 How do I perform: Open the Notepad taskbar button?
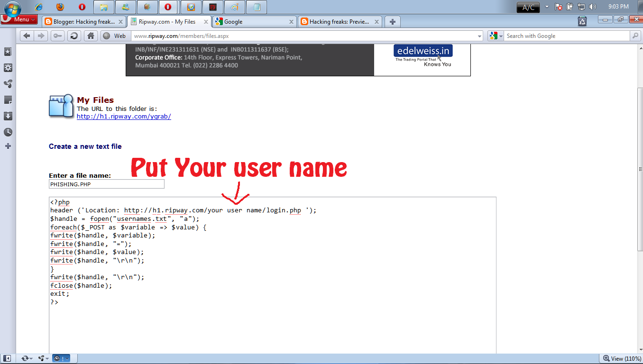coord(257,7)
